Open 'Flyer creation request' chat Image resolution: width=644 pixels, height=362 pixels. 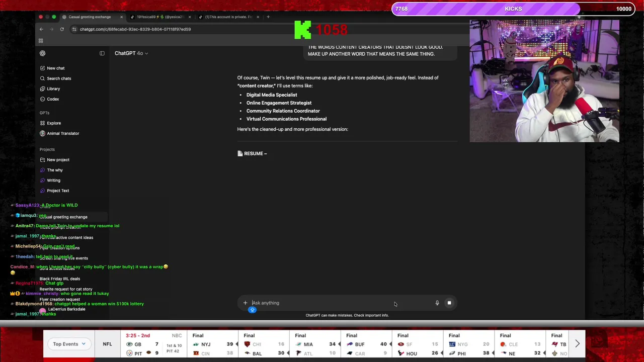click(x=60, y=300)
